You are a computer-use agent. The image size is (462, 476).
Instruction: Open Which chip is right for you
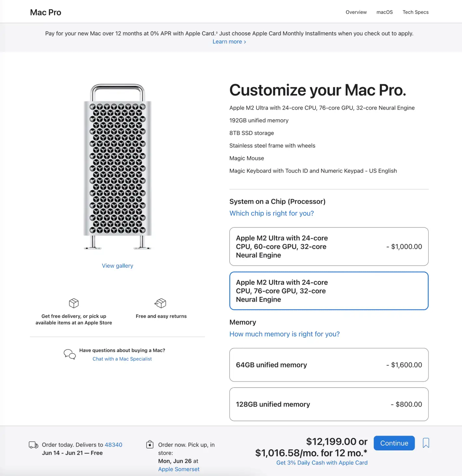click(x=272, y=213)
